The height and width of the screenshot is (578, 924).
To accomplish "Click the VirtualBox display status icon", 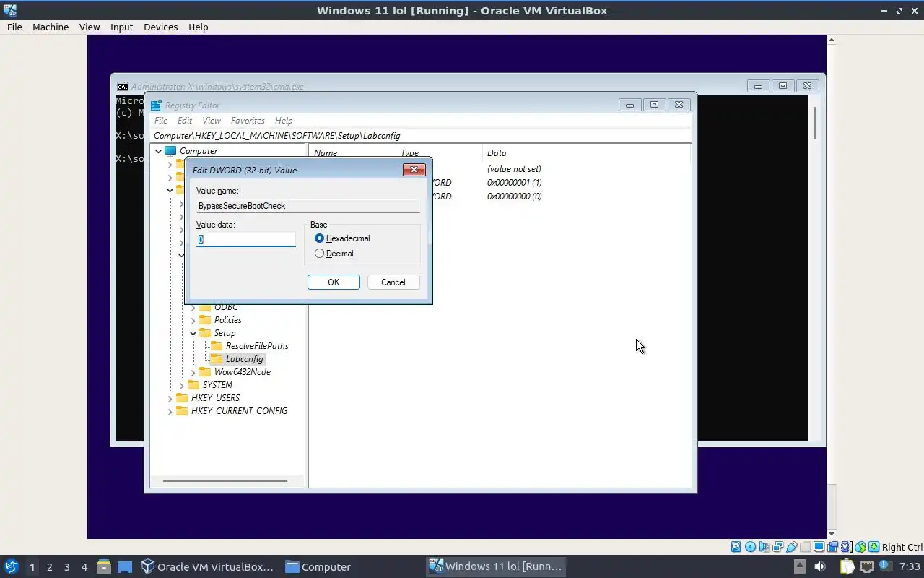I will tap(819, 547).
